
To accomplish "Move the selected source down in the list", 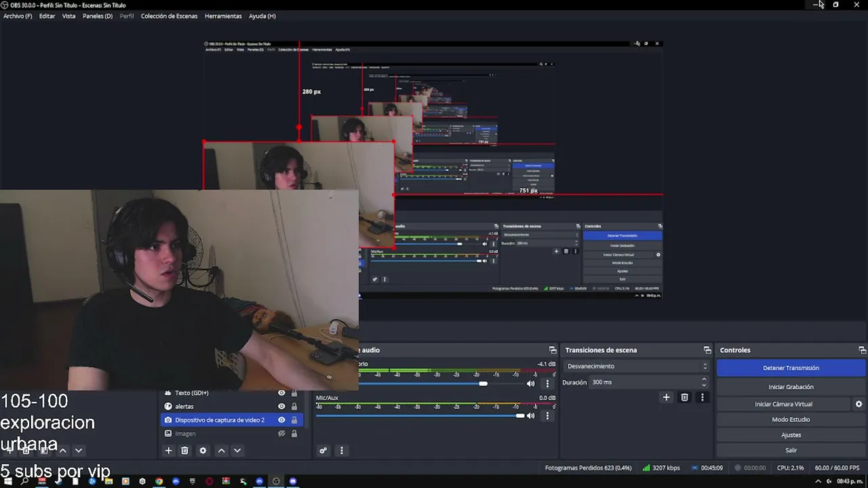I will pyautogui.click(x=237, y=451).
